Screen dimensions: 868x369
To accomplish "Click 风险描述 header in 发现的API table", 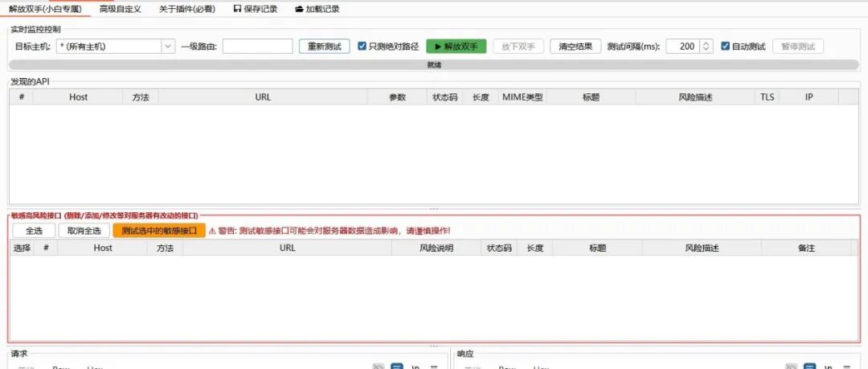I will (x=695, y=97).
